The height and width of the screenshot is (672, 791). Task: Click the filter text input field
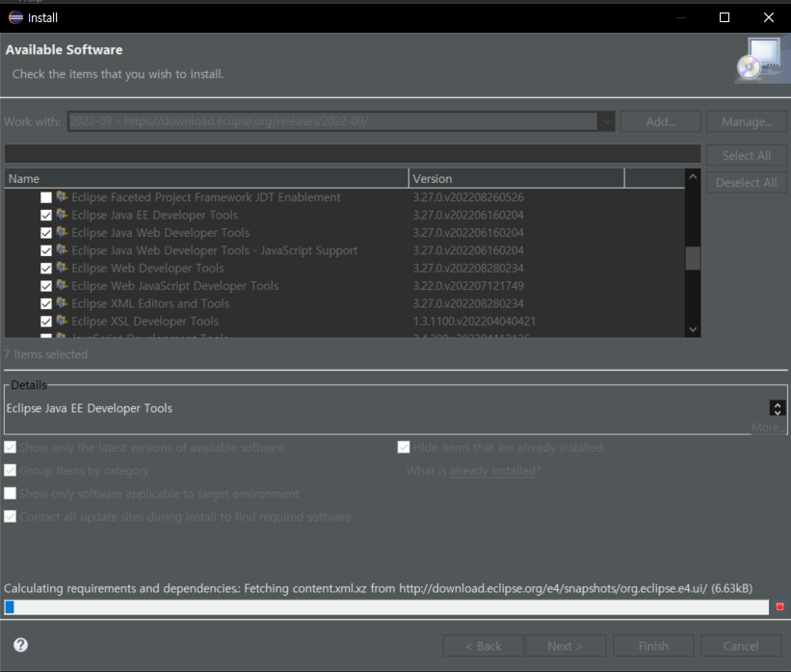[353, 153]
